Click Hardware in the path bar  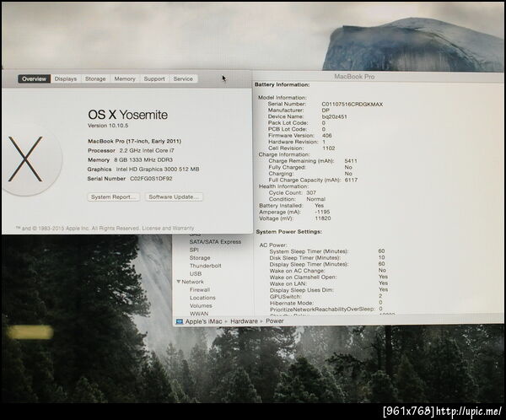click(244, 321)
